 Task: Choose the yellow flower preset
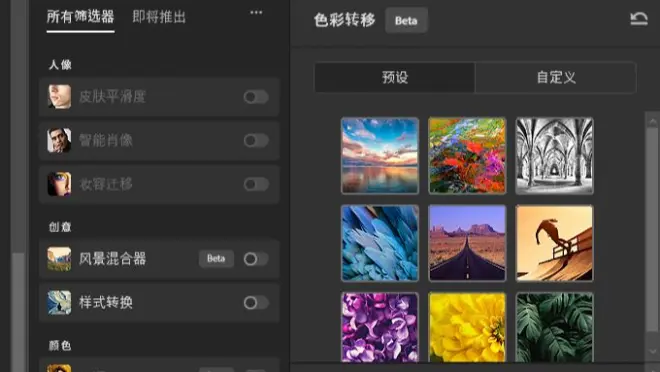tap(467, 327)
